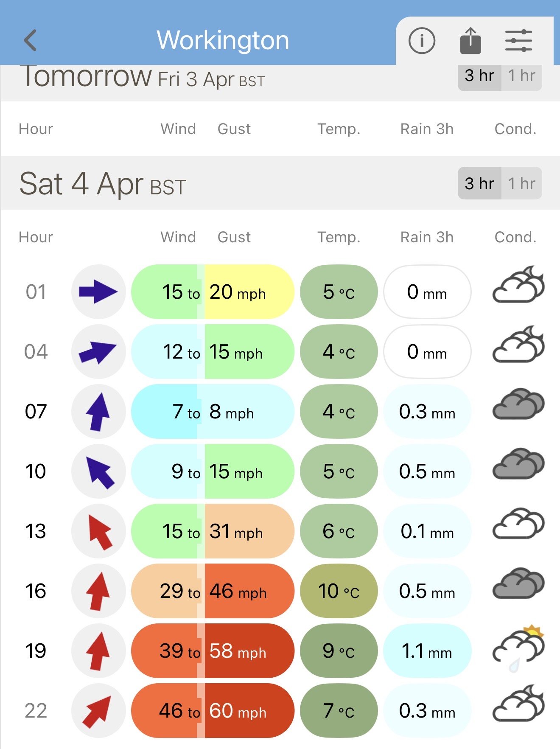The height and width of the screenshot is (749, 560).
Task: Open the info circle icon
Action: (x=422, y=41)
